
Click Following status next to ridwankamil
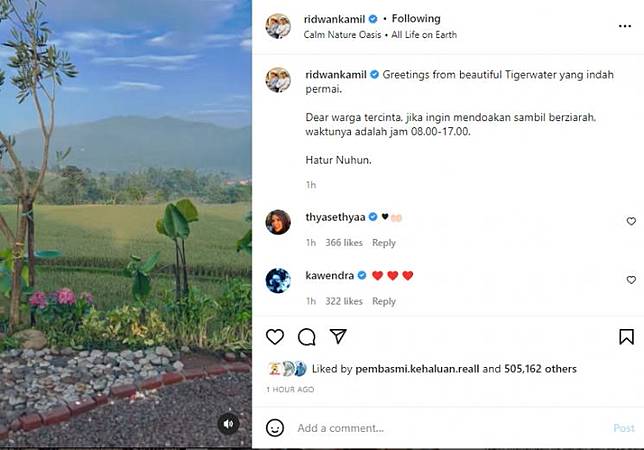coord(416,19)
